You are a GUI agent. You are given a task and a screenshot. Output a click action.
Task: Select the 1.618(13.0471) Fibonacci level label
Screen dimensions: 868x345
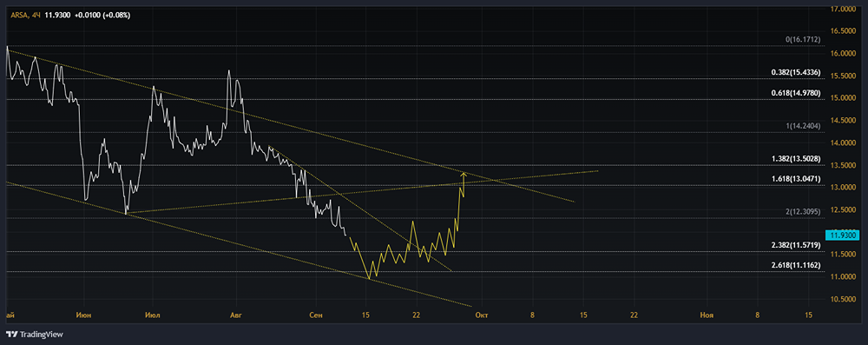(x=796, y=179)
